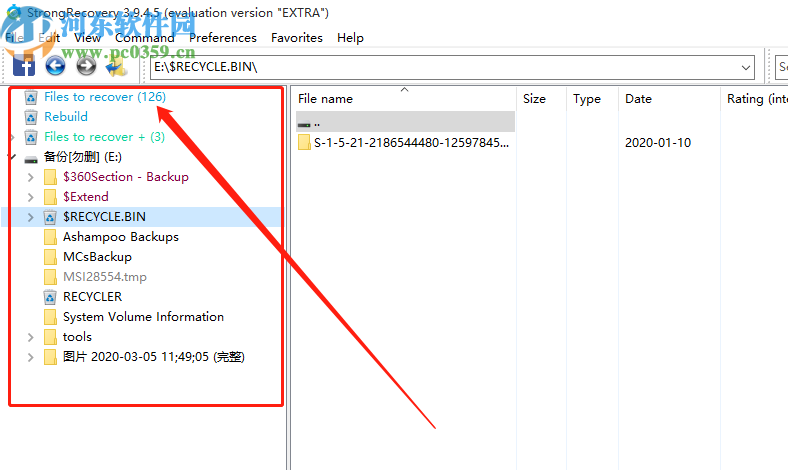The width and height of the screenshot is (788, 470).
Task: Click the 2020-01-10 date cell
Action: point(658,143)
